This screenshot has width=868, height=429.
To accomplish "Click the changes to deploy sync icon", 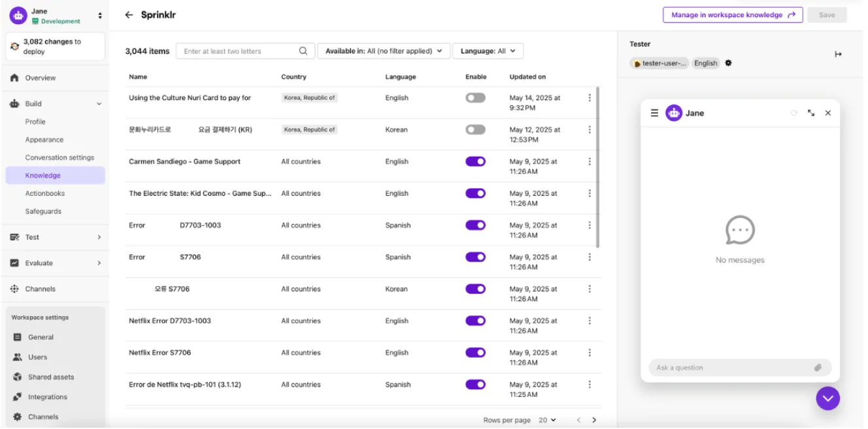I will point(15,46).
